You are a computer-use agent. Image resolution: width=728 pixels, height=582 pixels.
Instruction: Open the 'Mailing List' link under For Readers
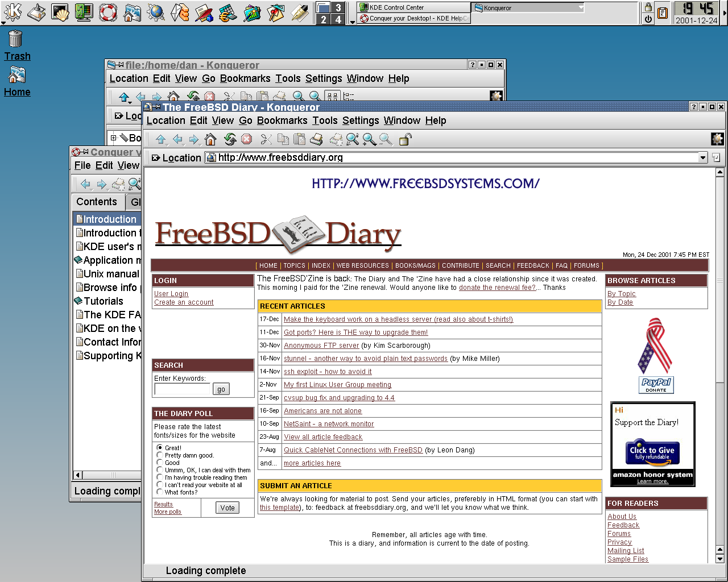(626, 551)
